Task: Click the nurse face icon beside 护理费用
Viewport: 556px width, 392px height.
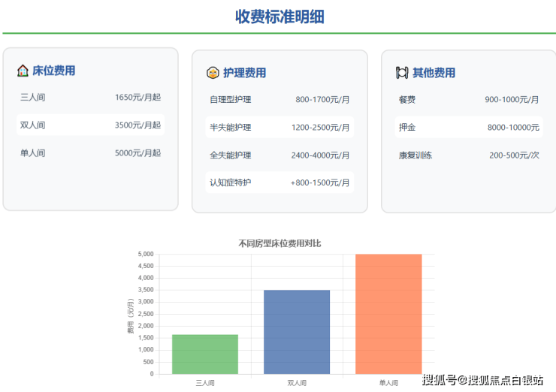Action: (x=213, y=73)
